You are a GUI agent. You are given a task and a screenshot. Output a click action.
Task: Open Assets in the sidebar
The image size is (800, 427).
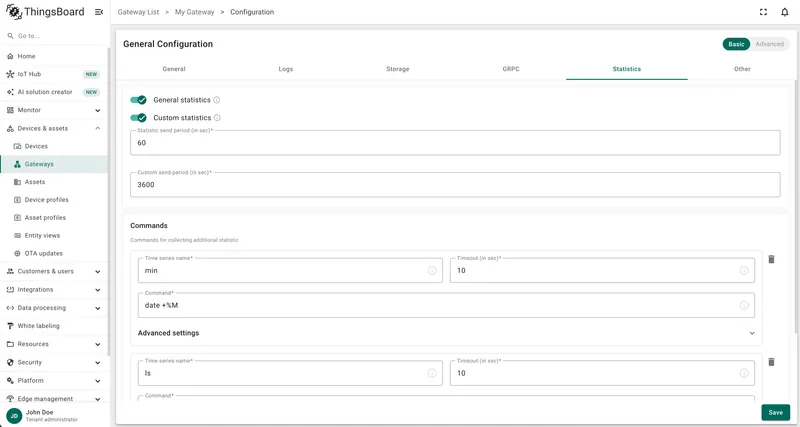(54, 182)
